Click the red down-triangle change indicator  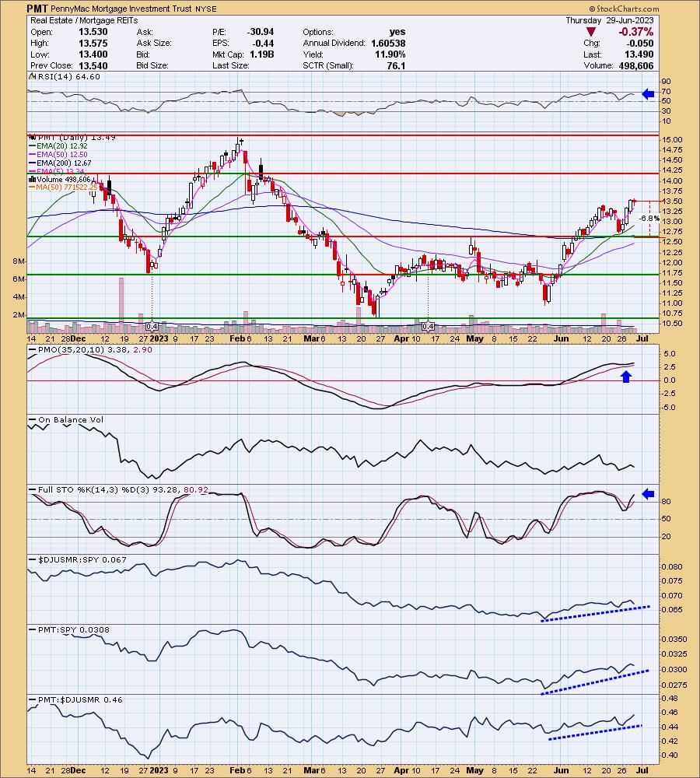click(x=590, y=32)
